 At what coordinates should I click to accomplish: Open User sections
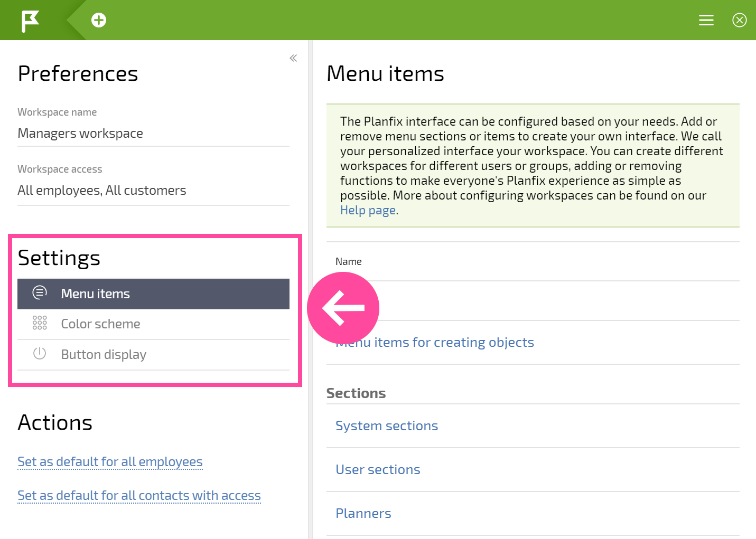[x=378, y=470]
